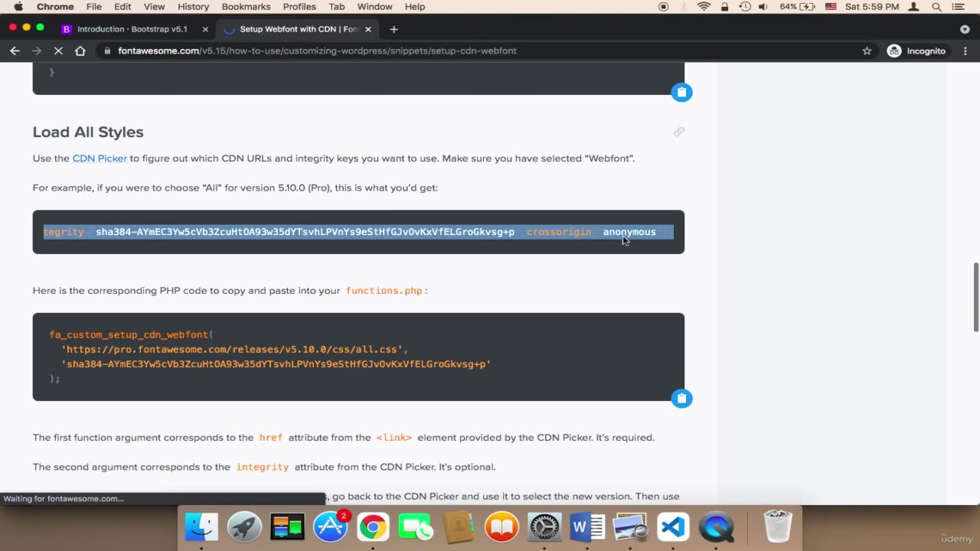This screenshot has width=980, height=551.
Task: Open the Chrome application menu
Action: pyautogui.click(x=55, y=7)
